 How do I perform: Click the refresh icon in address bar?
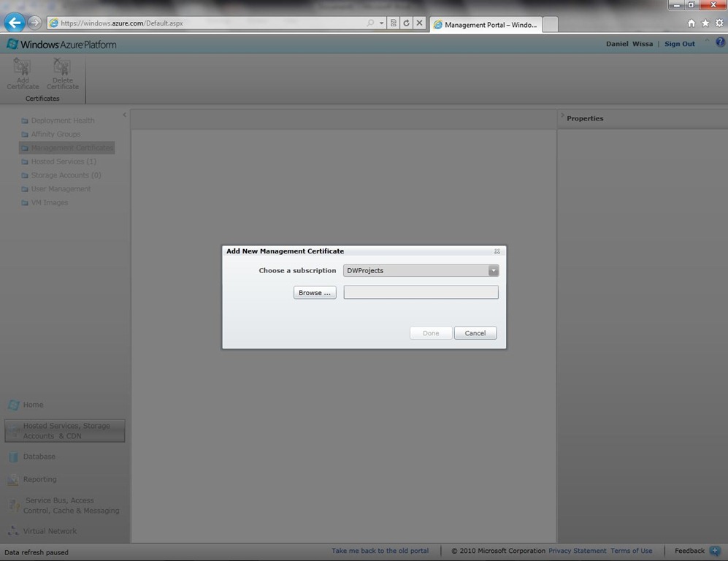pyautogui.click(x=407, y=23)
